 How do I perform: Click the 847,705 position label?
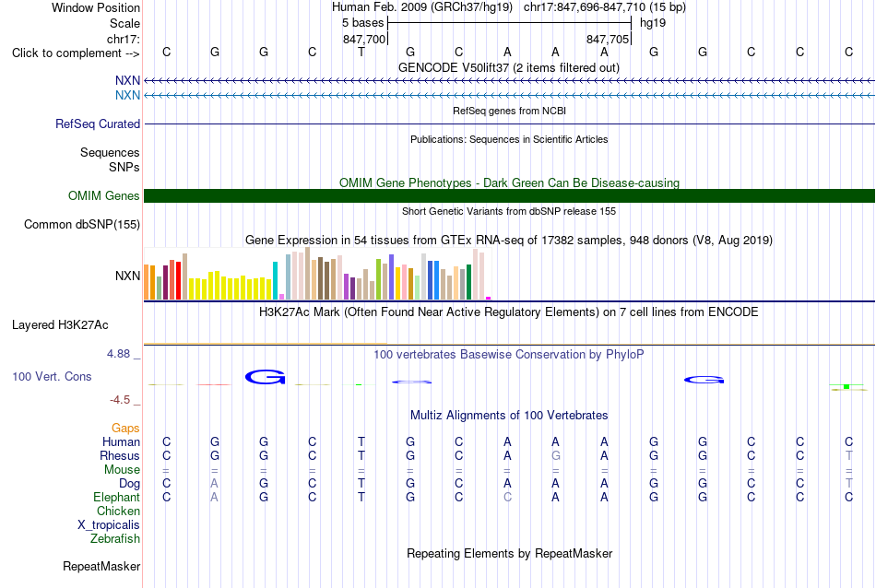pos(608,39)
